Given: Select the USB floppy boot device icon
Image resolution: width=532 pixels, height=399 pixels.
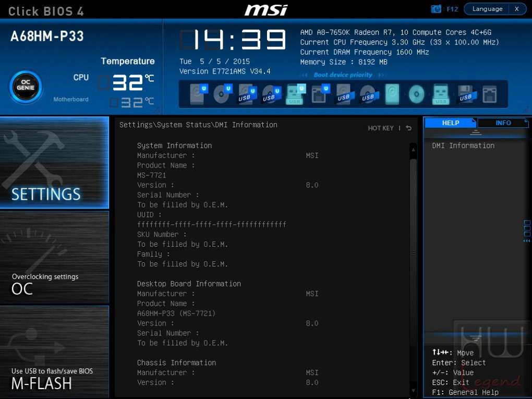Looking at the screenshot, I should pyautogui.click(x=466, y=94).
